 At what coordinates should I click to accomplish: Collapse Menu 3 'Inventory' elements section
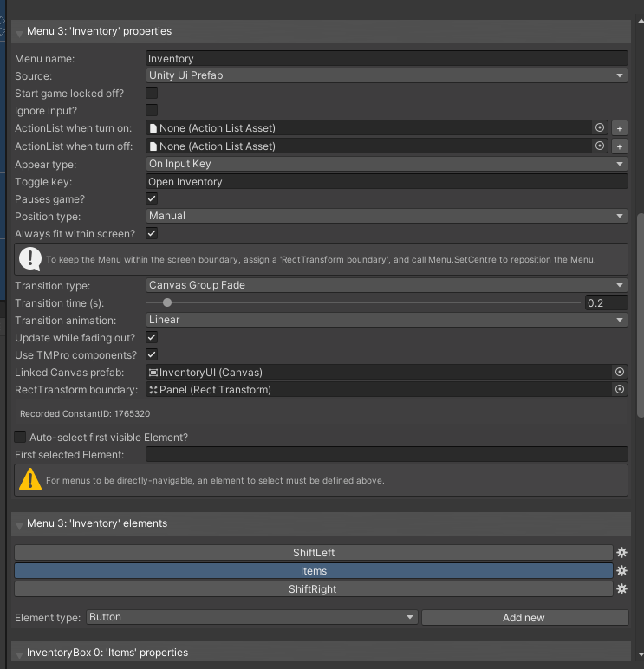[19, 525]
